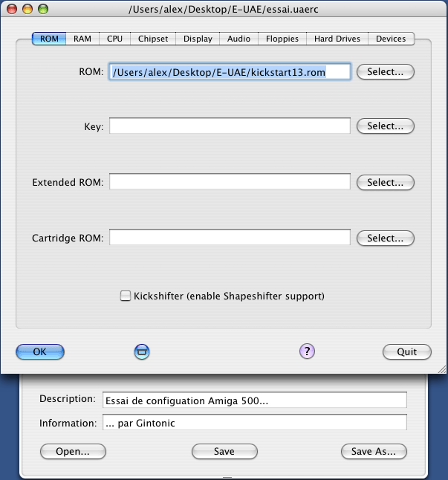Click the ROM path input field
The width and height of the screenshot is (448, 480).
(x=230, y=72)
